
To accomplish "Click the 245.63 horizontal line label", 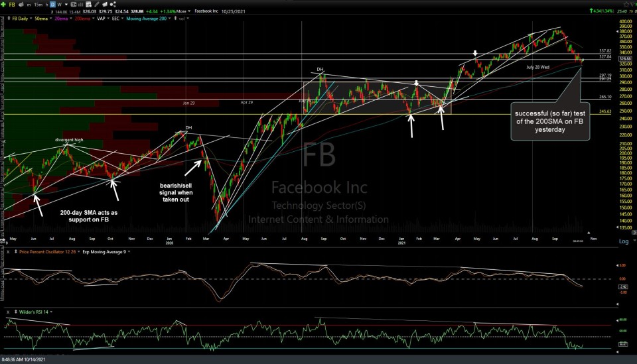I will [605, 111].
